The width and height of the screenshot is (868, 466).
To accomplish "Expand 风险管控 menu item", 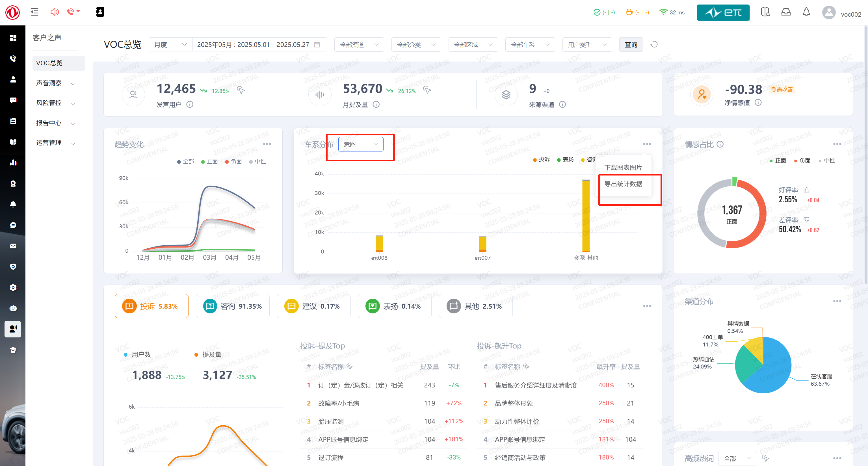I will click(56, 103).
